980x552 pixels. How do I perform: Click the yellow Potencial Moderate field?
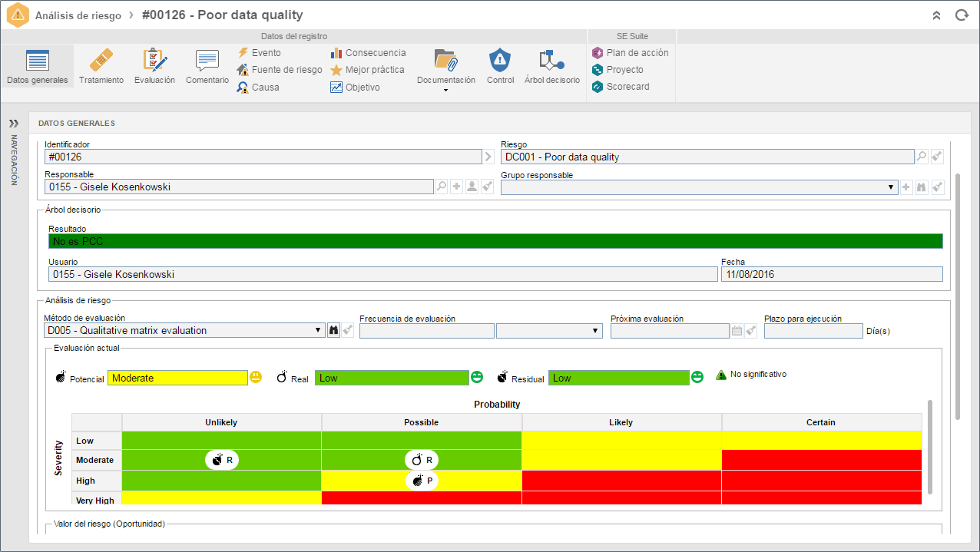coord(177,378)
